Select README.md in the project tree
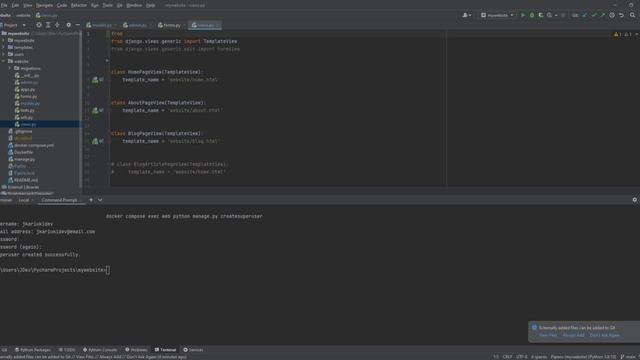This screenshot has height=360, width=640. 26,180
